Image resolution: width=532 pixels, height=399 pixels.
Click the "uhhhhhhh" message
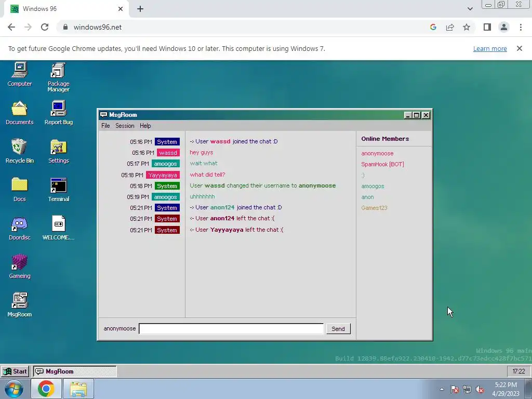click(202, 196)
